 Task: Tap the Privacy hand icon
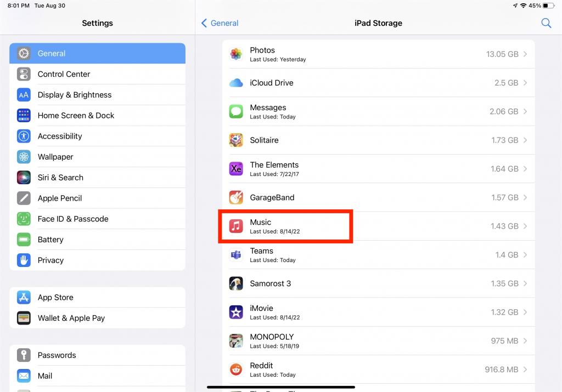click(24, 260)
